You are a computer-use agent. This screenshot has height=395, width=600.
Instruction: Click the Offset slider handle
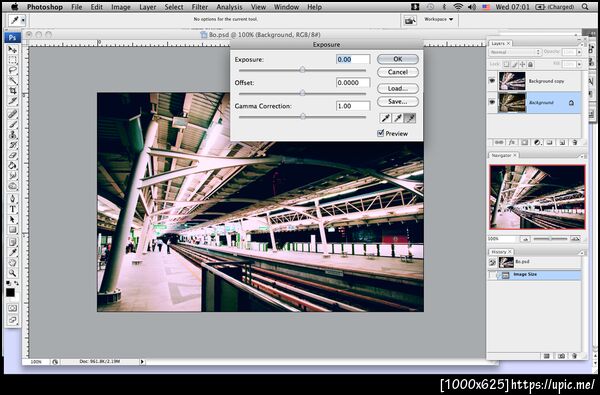pos(302,93)
